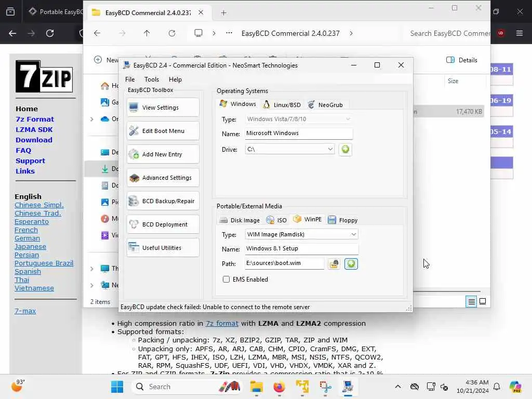Screen dimensions: 532x399
Task: Open the Windows Vista/7/8/10 type dropdown
Action: pos(299,119)
